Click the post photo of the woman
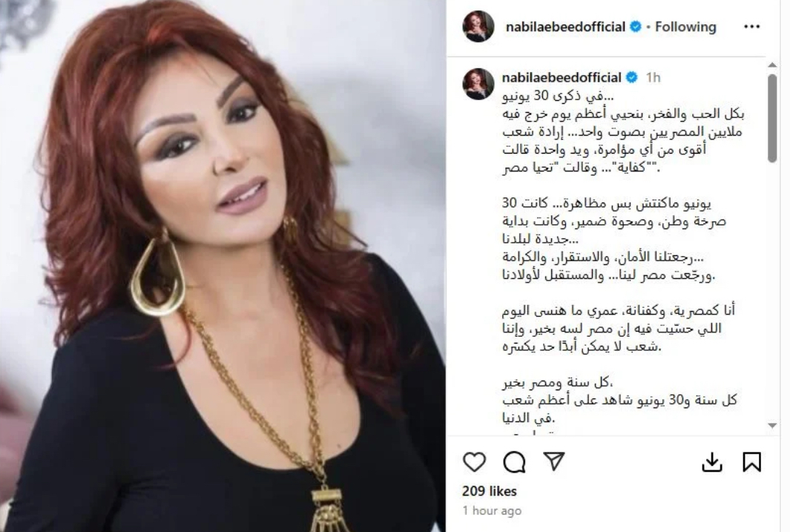Screen dimensions: 790x532 223,266
